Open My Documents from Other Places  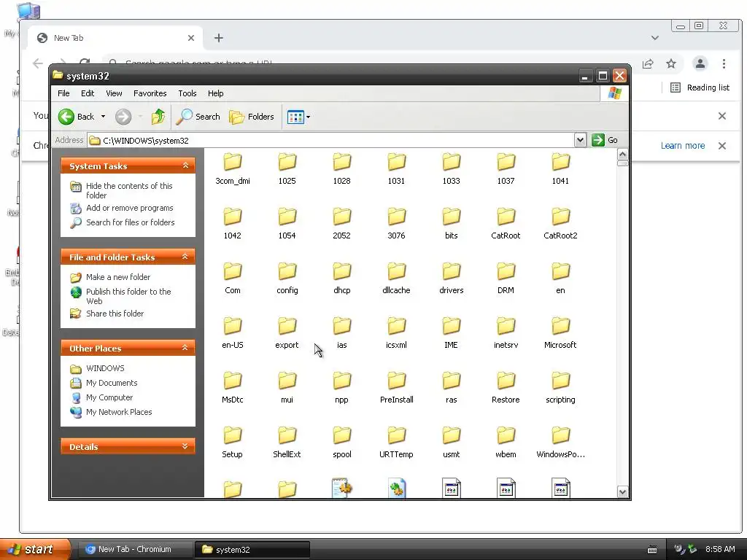point(112,383)
